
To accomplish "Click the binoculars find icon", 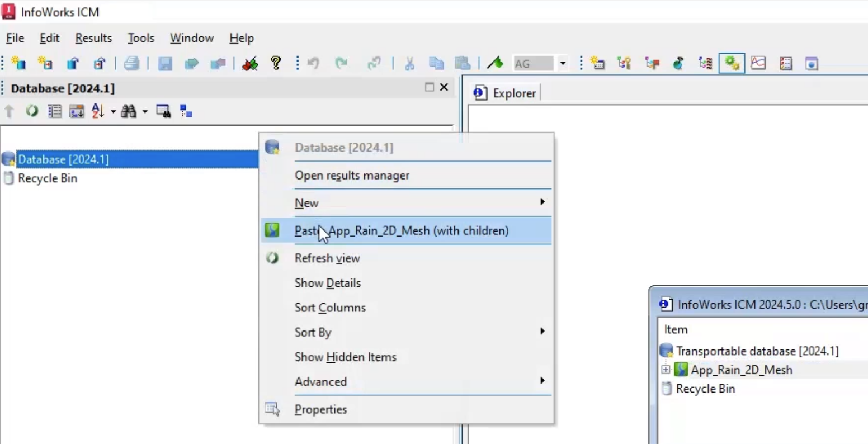I will [129, 111].
